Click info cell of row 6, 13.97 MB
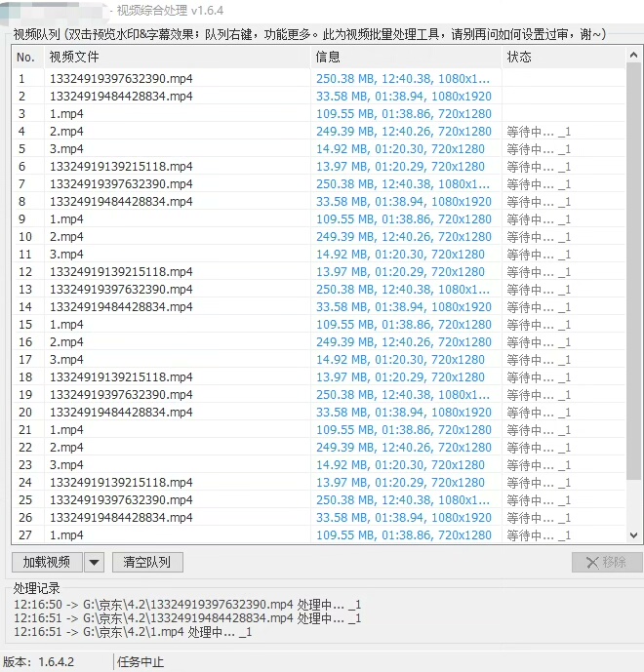Viewport: 644px width, 672px height. 400,167
